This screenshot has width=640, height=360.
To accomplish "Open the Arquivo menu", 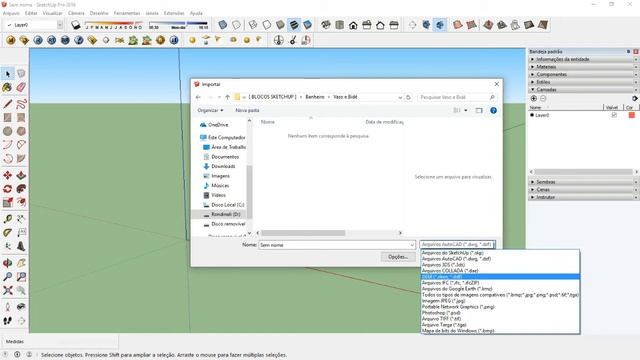I will (x=11, y=13).
